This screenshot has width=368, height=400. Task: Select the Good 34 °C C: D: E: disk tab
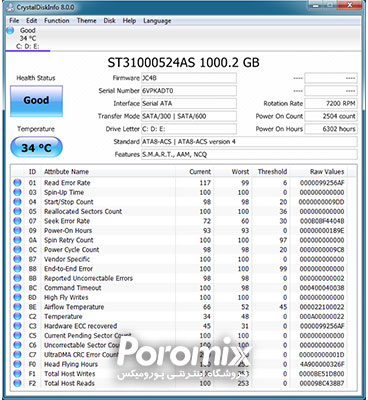pos(28,38)
